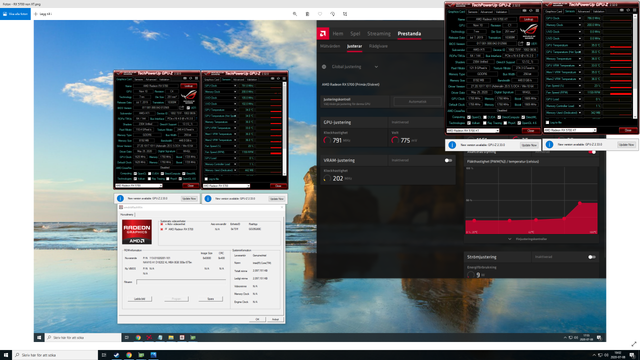Click Lookup button in RX 5700 GPU-Z window
Screen dimensions: 640x360
pos(189,86)
